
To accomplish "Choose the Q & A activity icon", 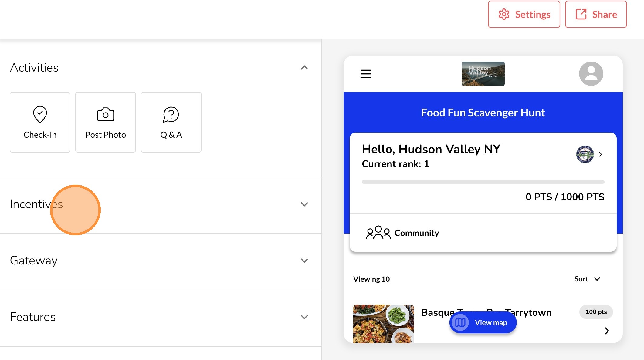I will (x=171, y=115).
